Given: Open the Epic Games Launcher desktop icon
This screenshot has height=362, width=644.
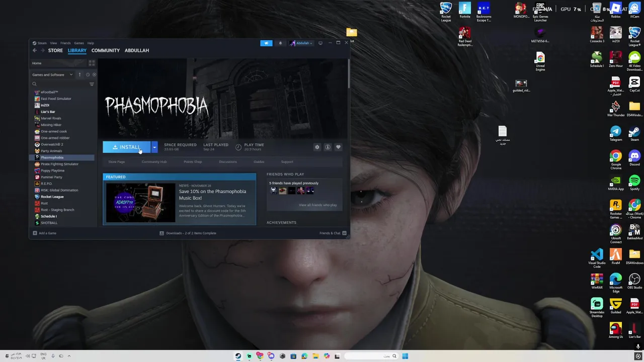Looking at the screenshot, I should coord(540,12).
